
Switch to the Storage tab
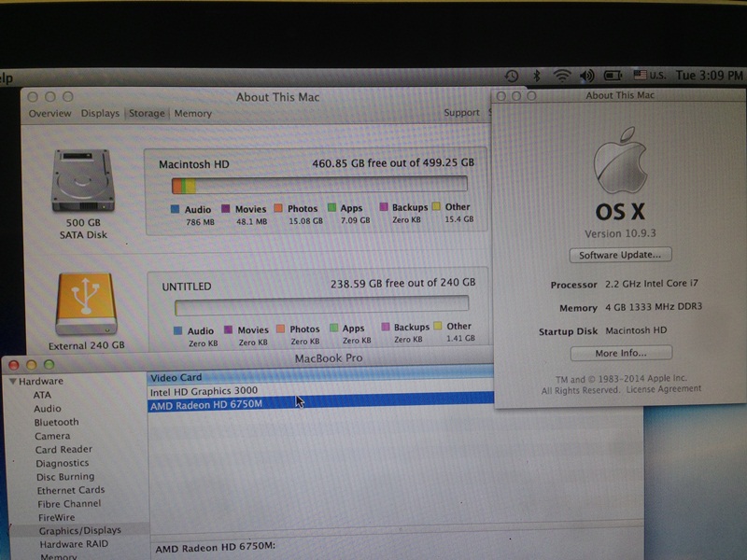[147, 113]
